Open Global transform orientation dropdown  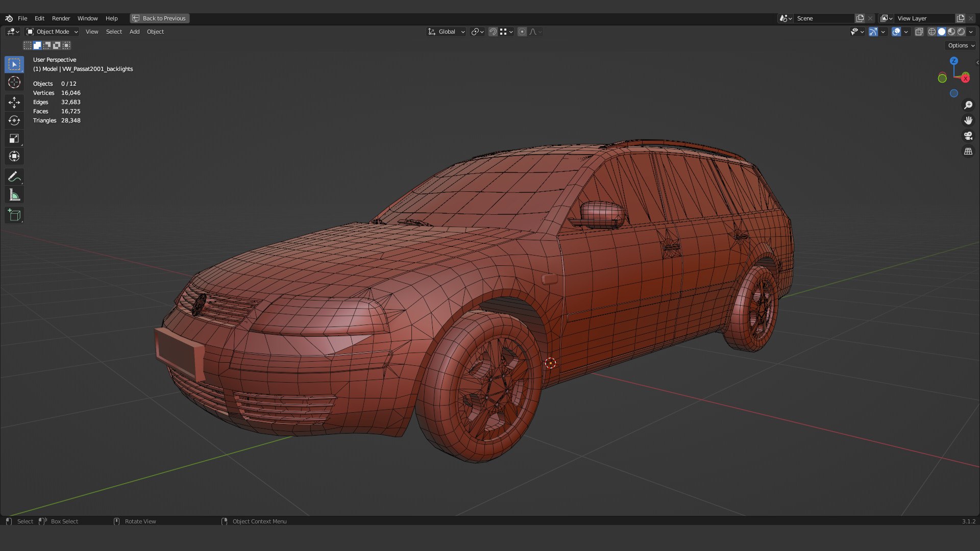(447, 32)
